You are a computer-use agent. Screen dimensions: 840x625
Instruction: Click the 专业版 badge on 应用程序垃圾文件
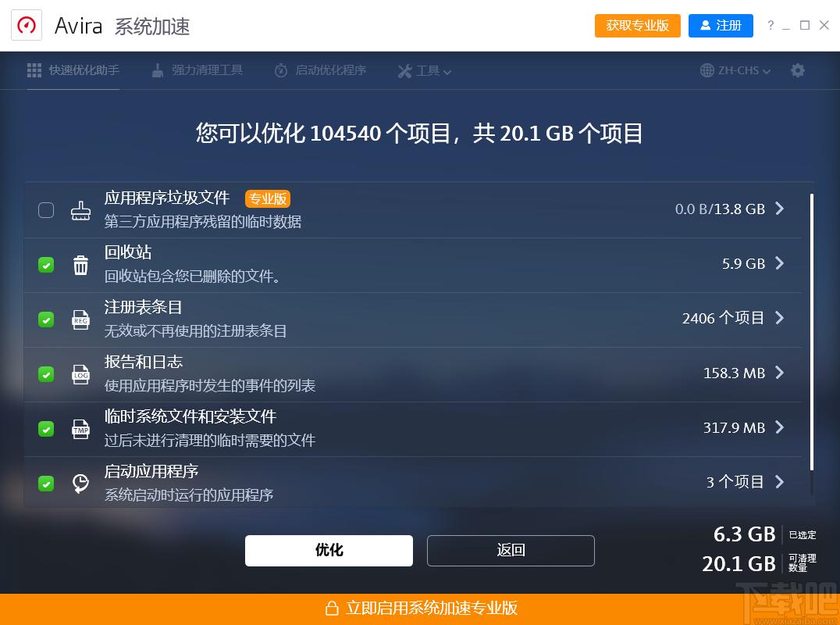[267, 198]
